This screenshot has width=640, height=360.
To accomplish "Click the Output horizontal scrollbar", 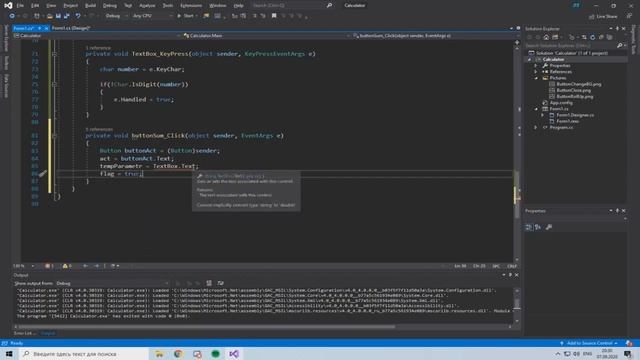I will (x=207, y=327).
